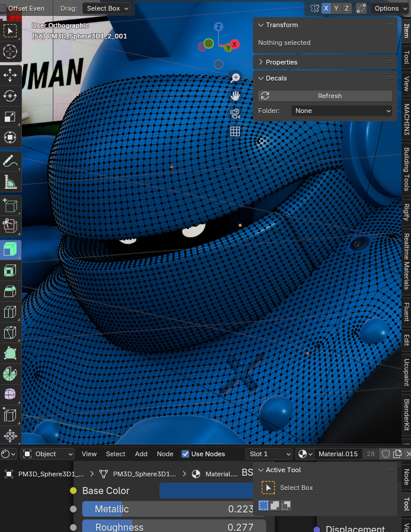Viewport: 411px width, 532px height.
Task: Click the Refresh decals button
Action: coord(325,96)
